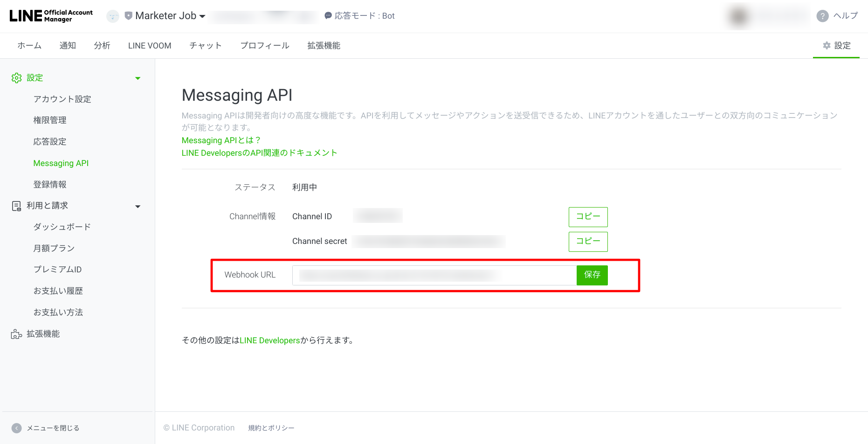Click the billing document icon beside 利用と請求

click(x=17, y=206)
